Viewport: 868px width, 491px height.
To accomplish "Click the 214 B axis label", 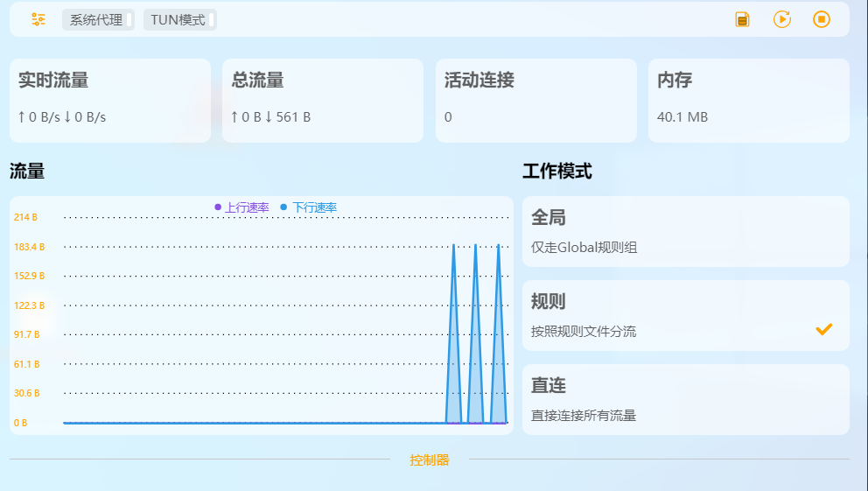I will click(x=25, y=217).
